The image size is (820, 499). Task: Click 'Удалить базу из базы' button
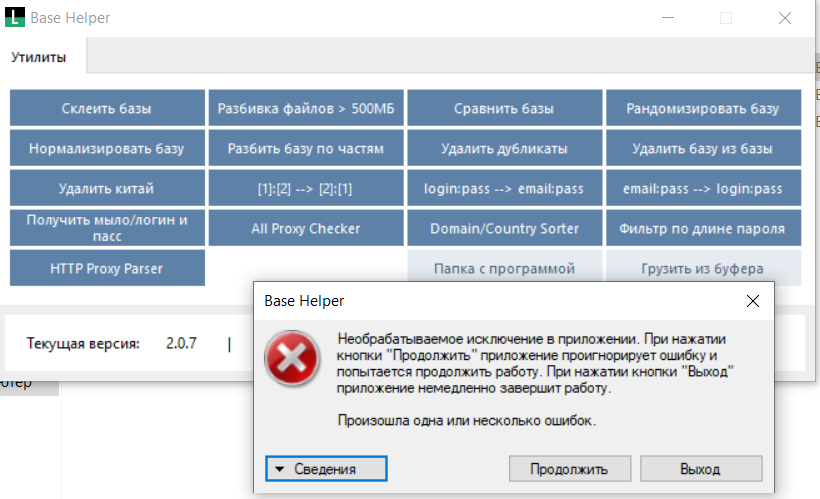click(703, 149)
